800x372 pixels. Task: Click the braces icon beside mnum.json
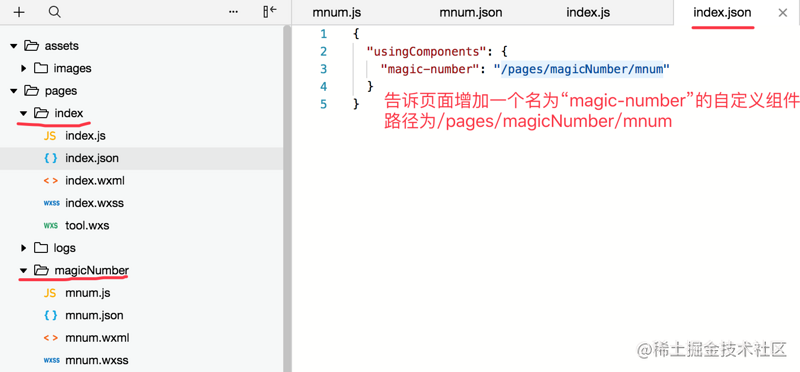51,315
